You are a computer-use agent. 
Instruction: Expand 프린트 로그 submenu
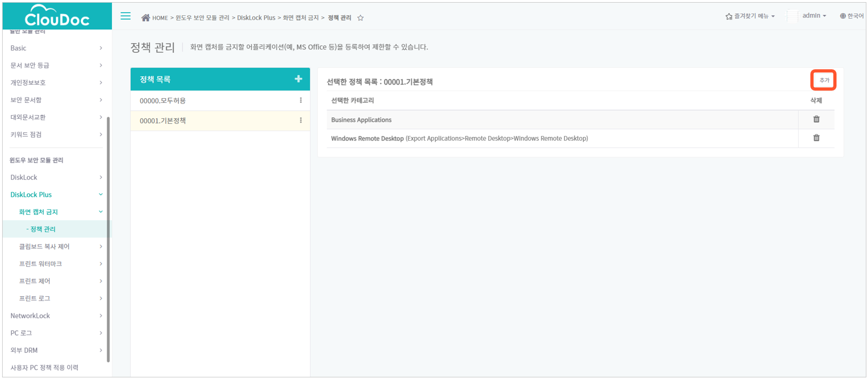(x=56, y=299)
